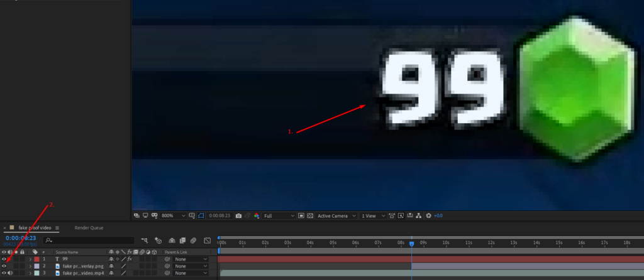The width and height of the screenshot is (644, 280).
Task: Click the Label tag column header
Action: click(x=35, y=252)
